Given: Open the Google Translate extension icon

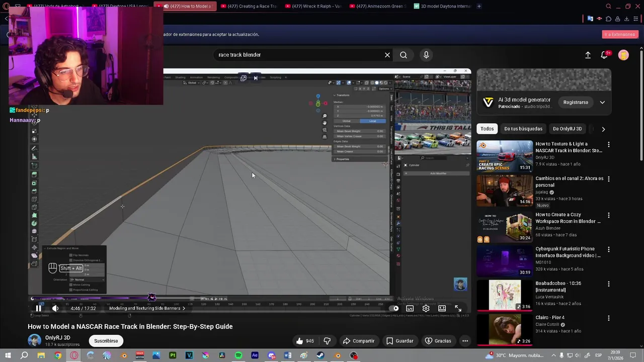Looking at the screenshot, I should click(590, 19).
